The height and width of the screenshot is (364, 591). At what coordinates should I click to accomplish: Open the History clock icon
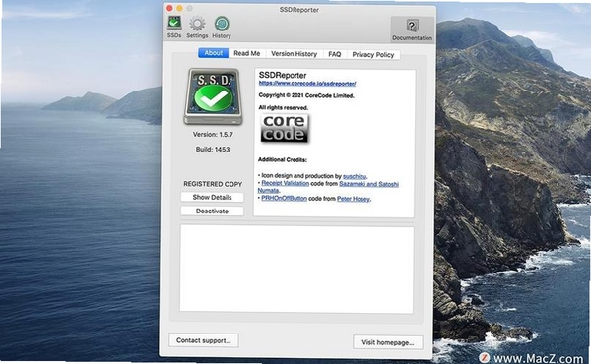(x=222, y=24)
